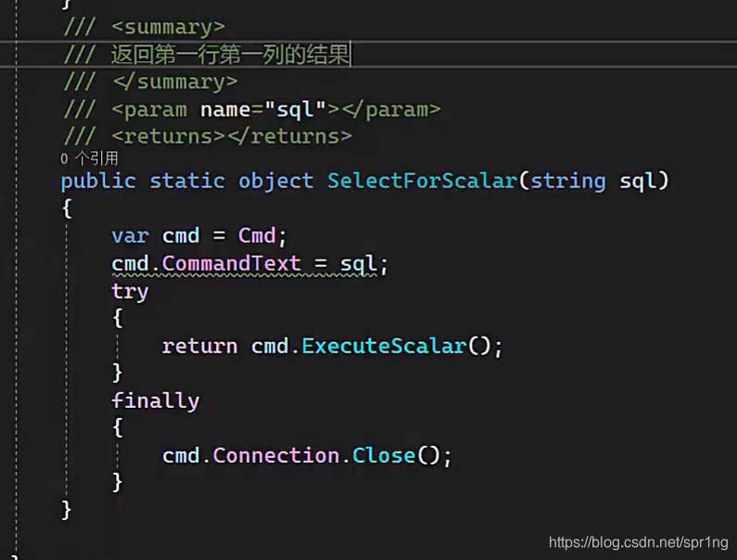Click the opening <summary> comment tag

(x=169, y=27)
